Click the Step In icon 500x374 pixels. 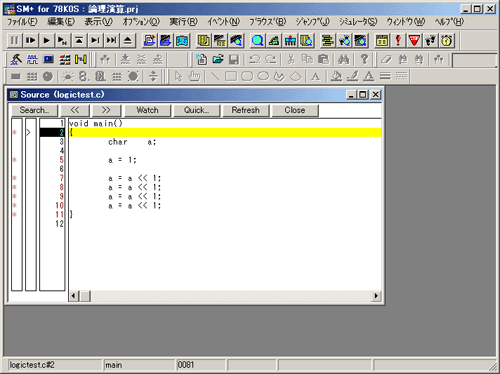click(x=95, y=40)
